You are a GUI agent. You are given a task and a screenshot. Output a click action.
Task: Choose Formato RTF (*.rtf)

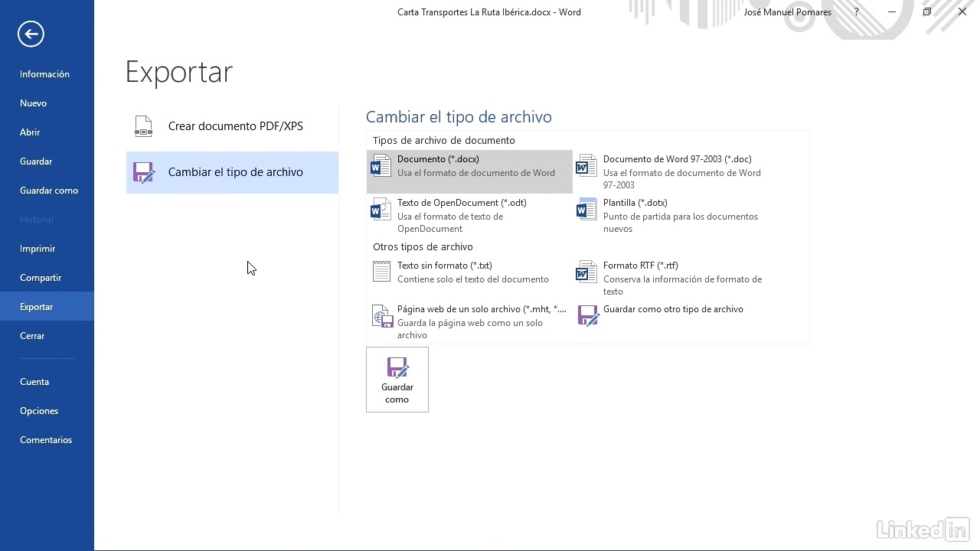pos(676,278)
